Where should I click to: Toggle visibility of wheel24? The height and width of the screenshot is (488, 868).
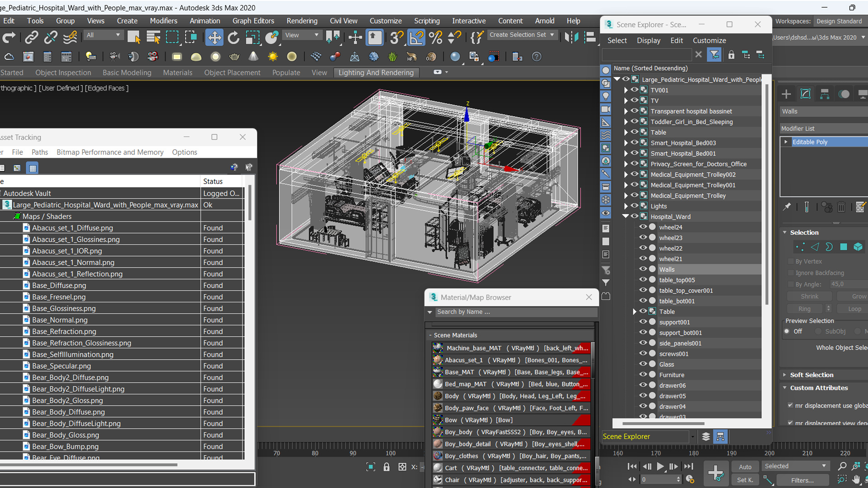(x=643, y=227)
